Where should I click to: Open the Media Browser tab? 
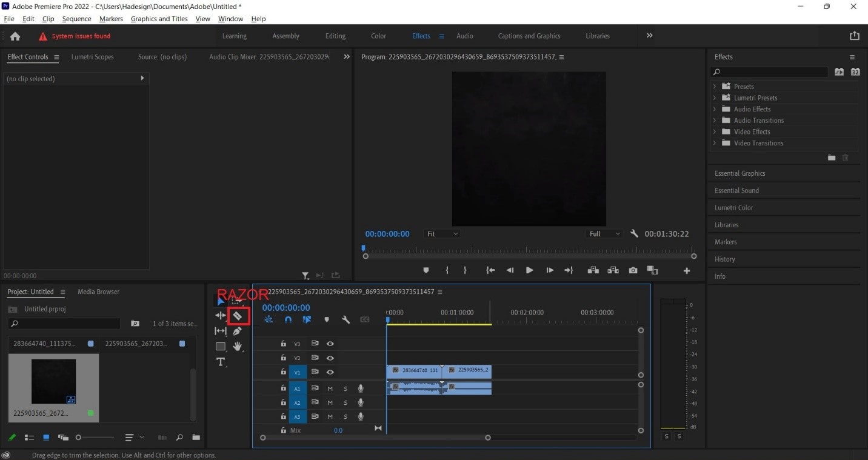click(98, 292)
